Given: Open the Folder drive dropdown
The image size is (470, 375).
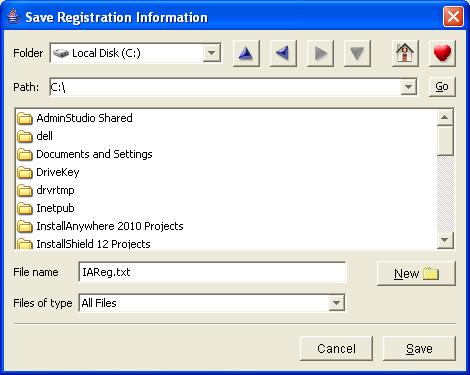Looking at the screenshot, I should (211, 53).
